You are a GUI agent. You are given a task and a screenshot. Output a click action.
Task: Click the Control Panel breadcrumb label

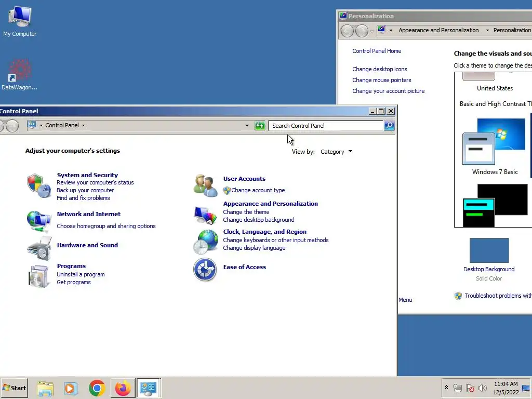[62, 125]
